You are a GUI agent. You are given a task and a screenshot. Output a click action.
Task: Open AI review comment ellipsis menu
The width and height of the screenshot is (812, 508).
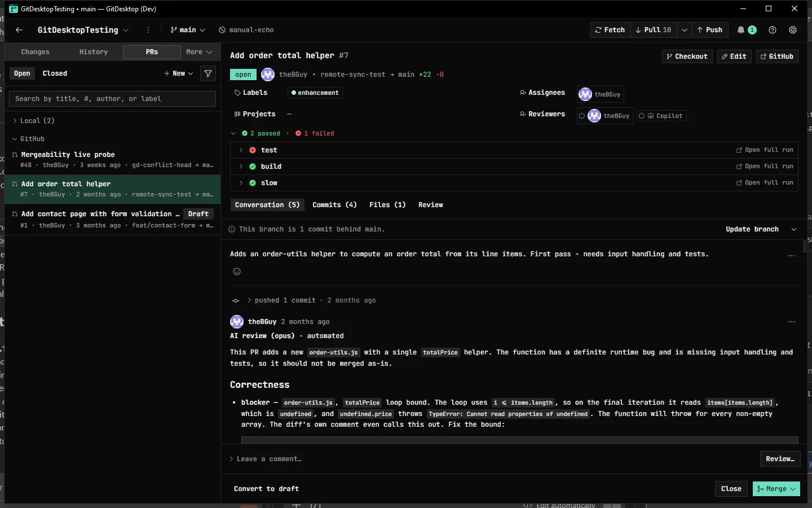pyautogui.click(x=792, y=322)
